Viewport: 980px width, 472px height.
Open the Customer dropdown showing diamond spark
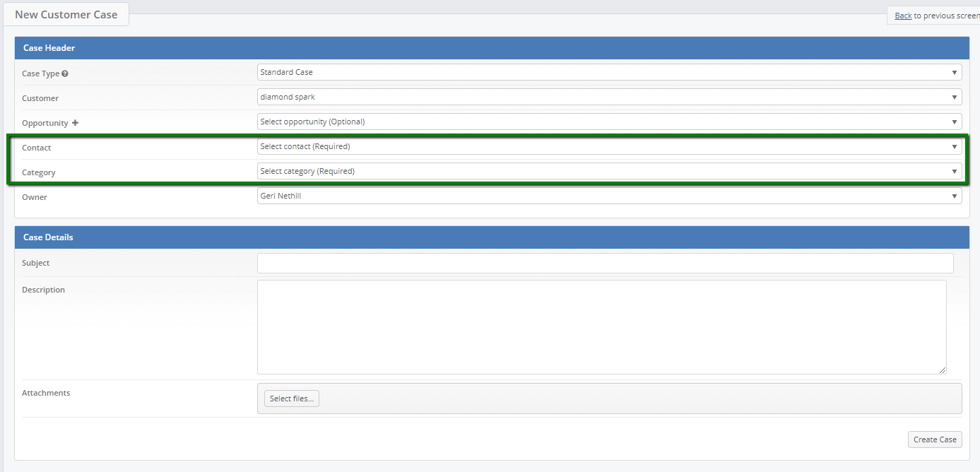point(609,97)
